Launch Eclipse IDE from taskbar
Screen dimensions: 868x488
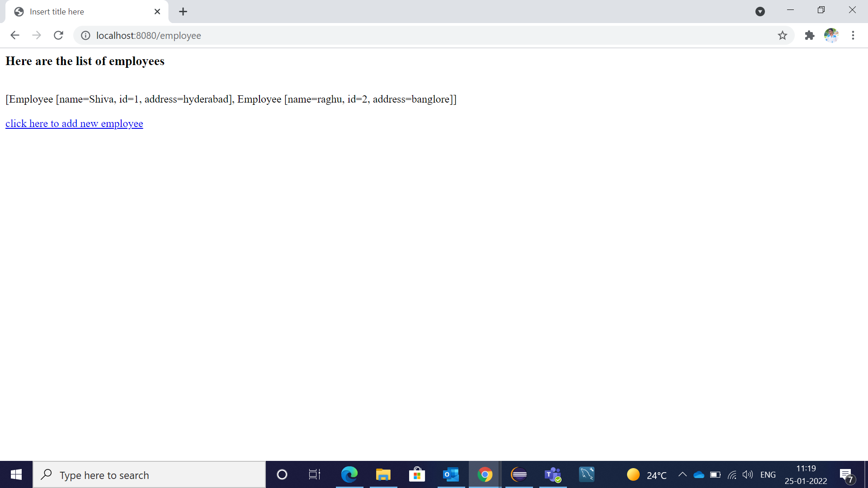[519, 474]
